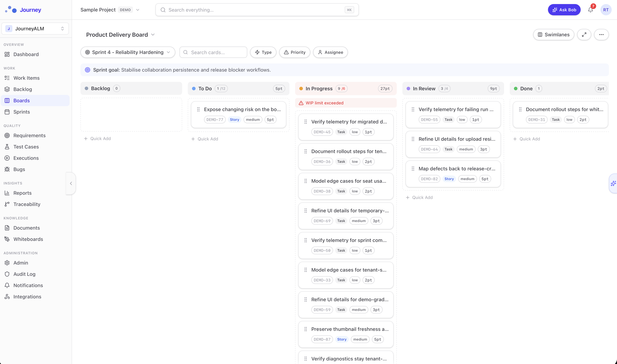Open Reports under Insights

[22, 193]
